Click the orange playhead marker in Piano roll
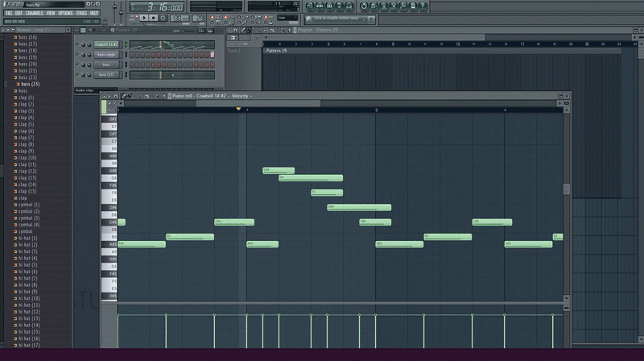The height and width of the screenshot is (361, 644). [238, 109]
